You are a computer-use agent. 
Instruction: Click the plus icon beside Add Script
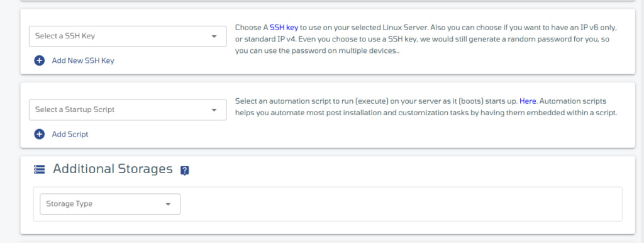coord(39,135)
